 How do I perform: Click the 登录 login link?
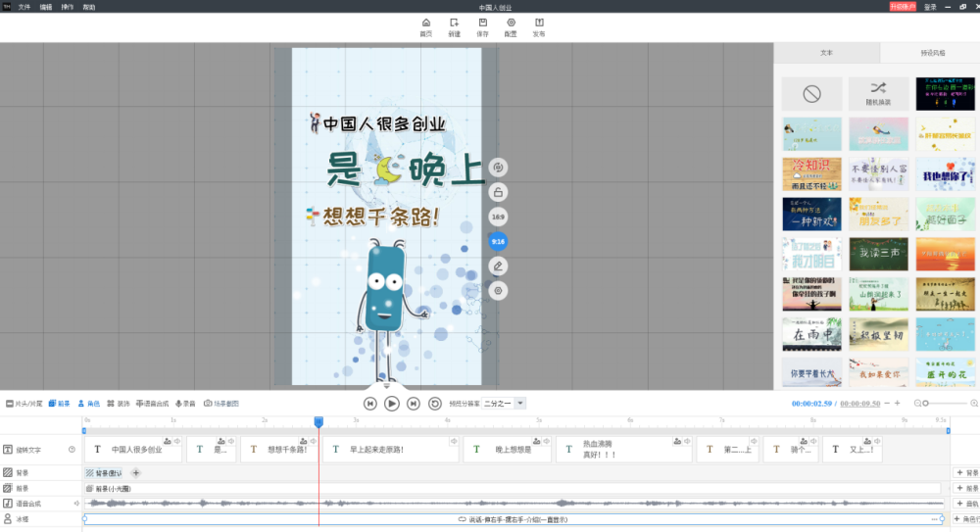930,6
